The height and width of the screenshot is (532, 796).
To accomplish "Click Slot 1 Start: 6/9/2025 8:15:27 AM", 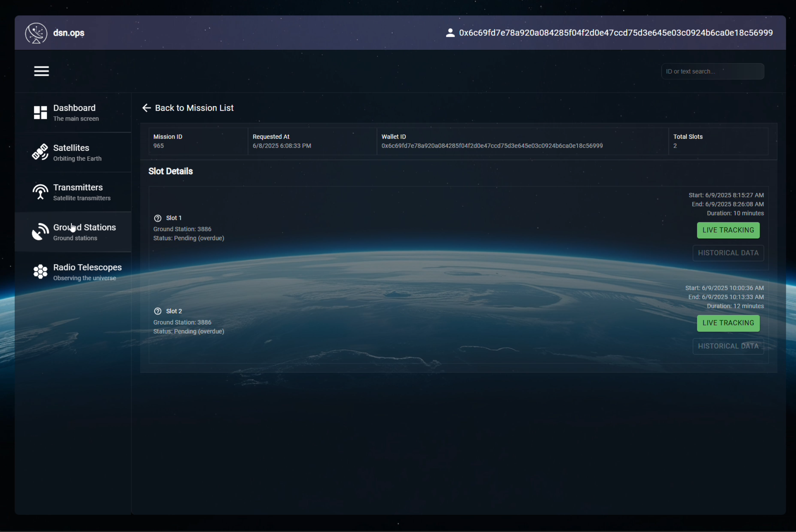I will coord(726,195).
